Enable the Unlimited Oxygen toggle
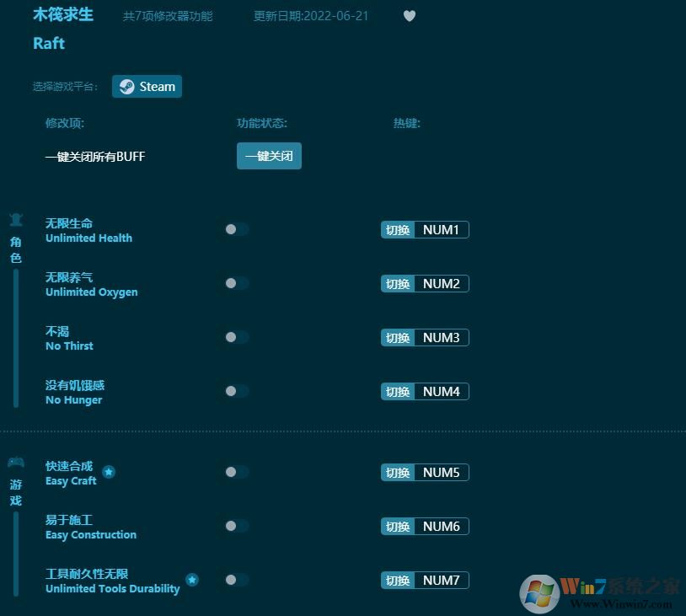686x616 pixels. click(236, 283)
